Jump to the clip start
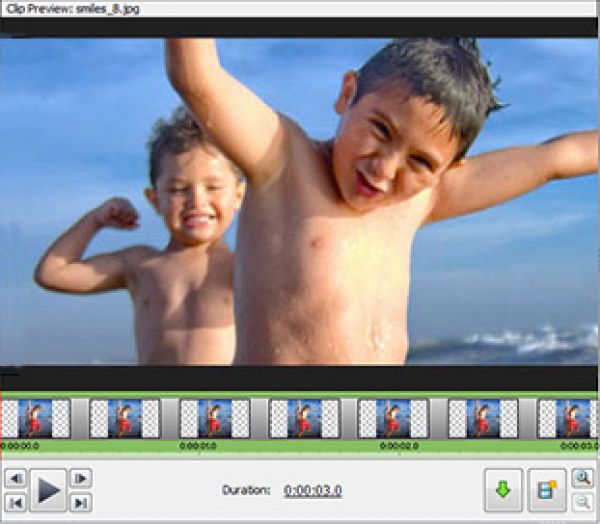Image resolution: width=600 pixels, height=524 pixels. point(15,502)
